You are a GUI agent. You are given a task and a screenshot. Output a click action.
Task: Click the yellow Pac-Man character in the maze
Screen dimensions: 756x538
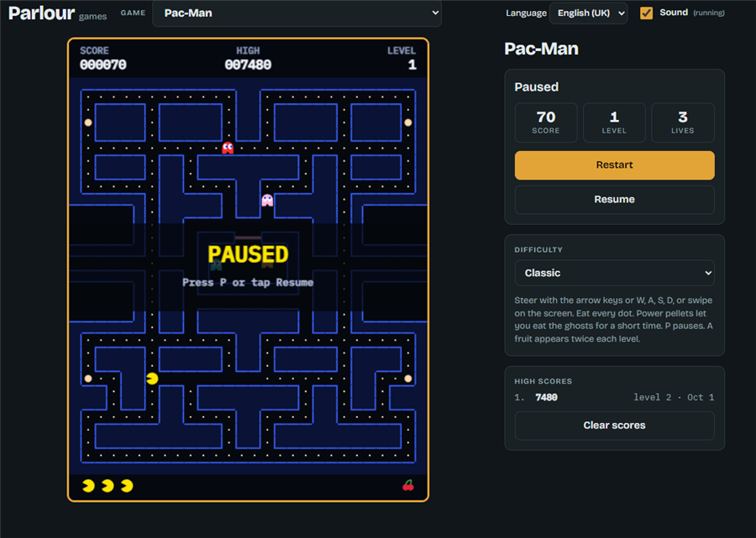152,379
